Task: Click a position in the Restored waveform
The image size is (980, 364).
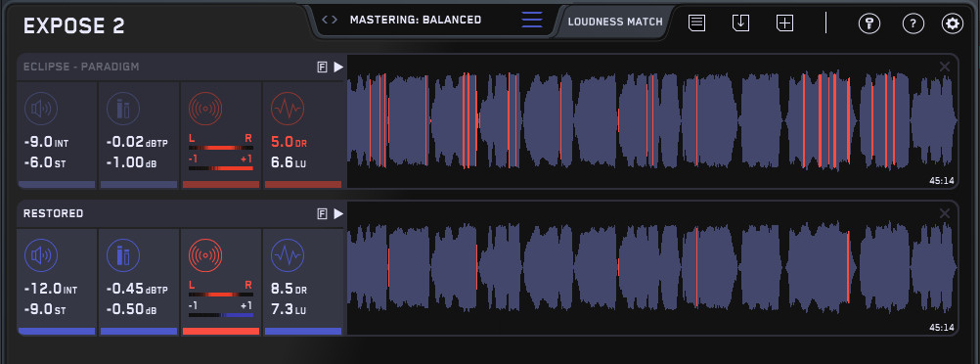Action: [x=652, y=268]
